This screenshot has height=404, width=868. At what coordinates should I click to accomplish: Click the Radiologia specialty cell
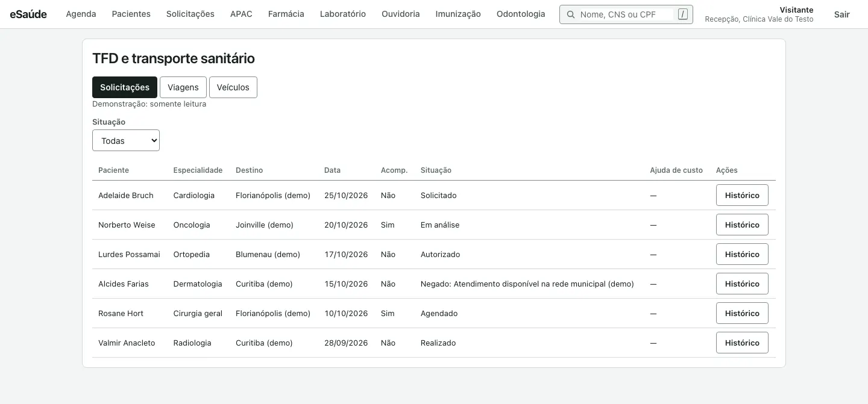192,343
